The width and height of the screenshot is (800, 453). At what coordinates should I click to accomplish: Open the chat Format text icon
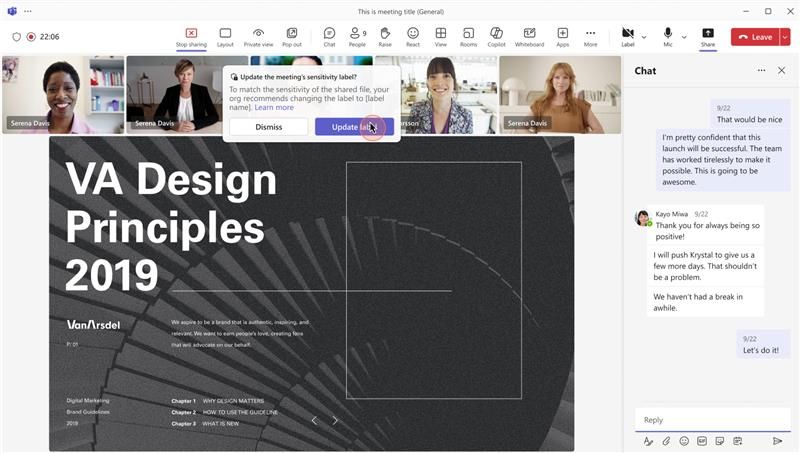click(648, 441)
